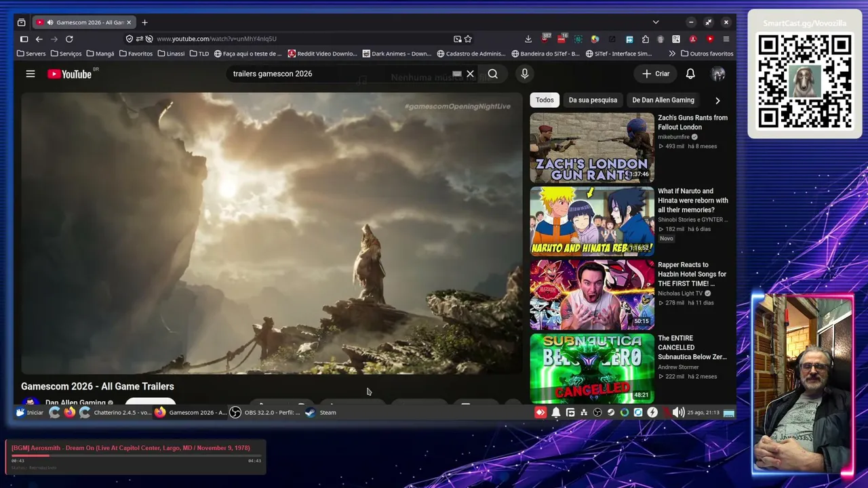Mute the Gamescom tab via speaker icon

coord(50,22)
